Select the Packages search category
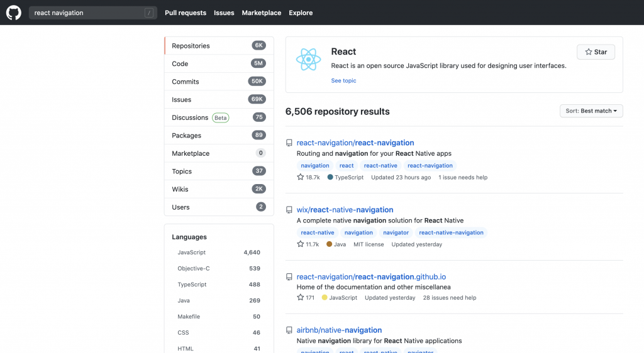This screenshot has width=644, height=353. [x=219, y=135]
